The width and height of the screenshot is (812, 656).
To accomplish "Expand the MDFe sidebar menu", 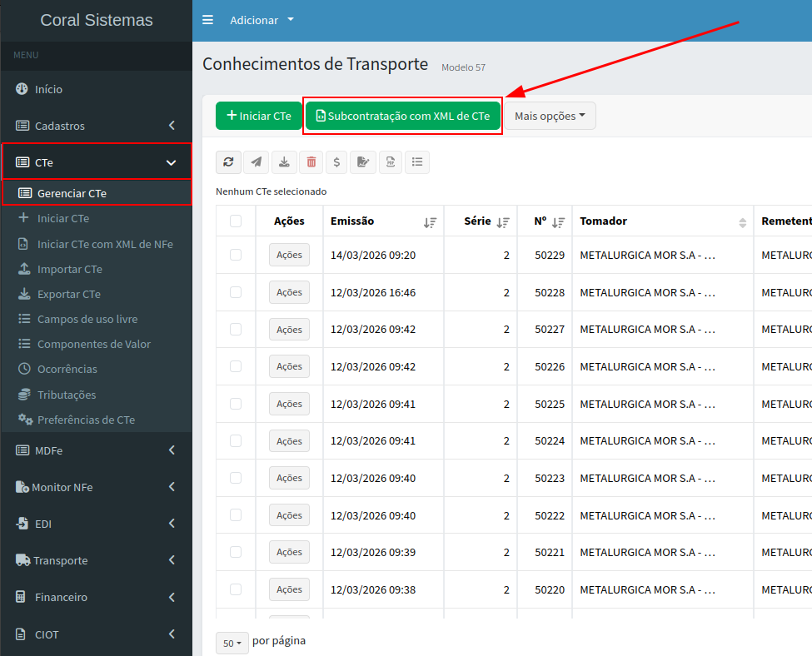I will tap(96, 450).
